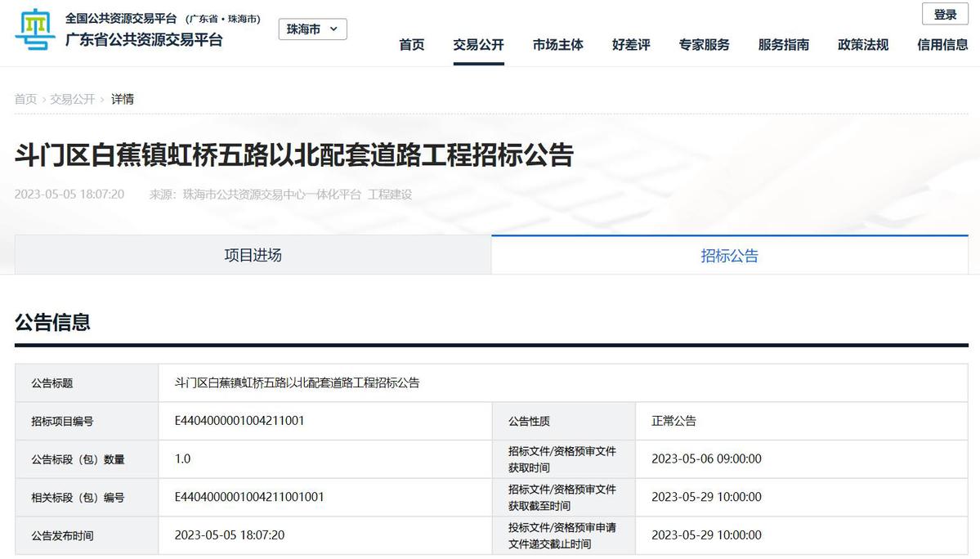980x559 pixels.
Task: Select 好差评 in the top navigation
Action: pos(631,45)
